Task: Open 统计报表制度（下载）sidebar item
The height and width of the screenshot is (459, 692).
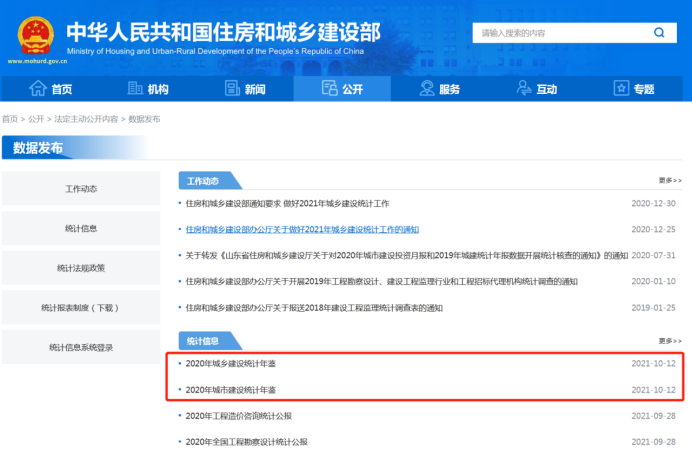Action: click(81, 308)
